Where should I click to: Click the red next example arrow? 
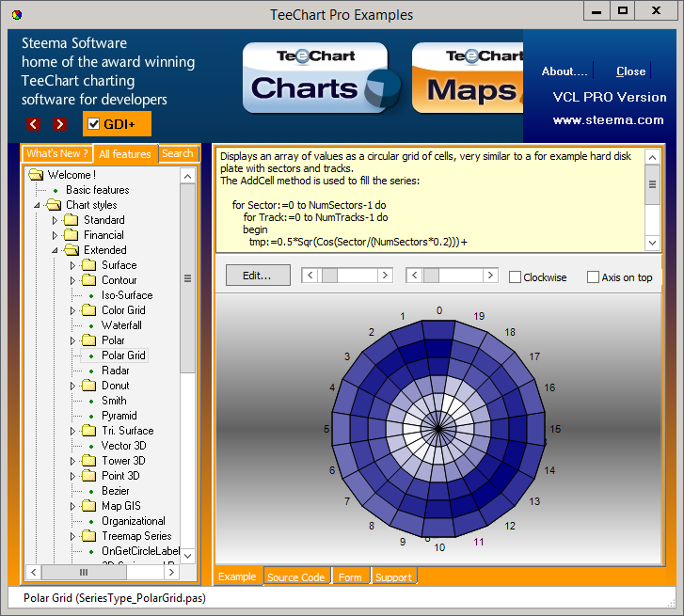60,124
